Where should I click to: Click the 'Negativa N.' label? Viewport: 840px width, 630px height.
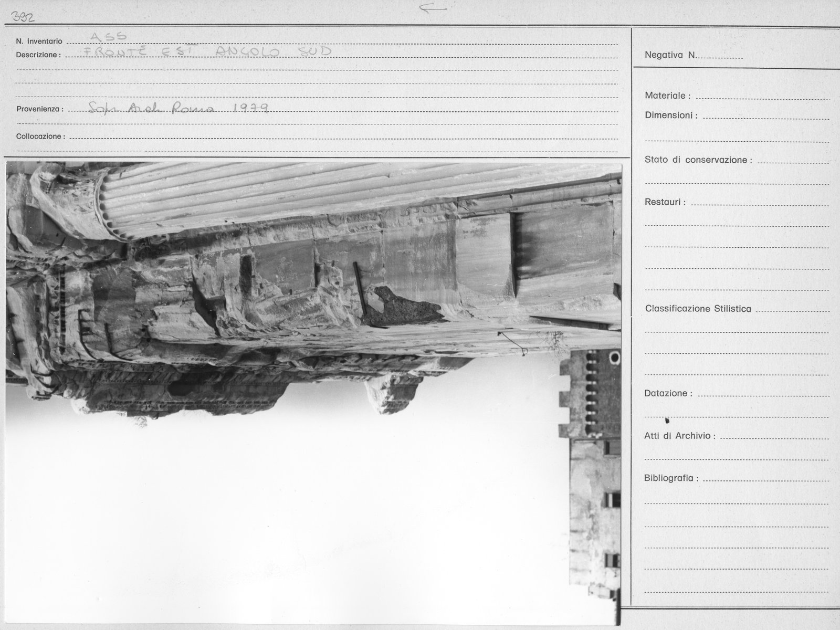coord(670,55)
